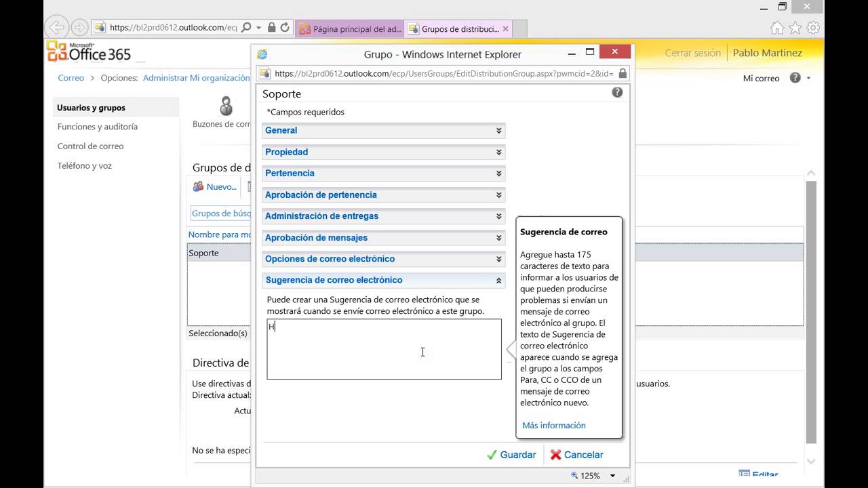Viewport: 868px width, 488px height.
Task: Click the refresh icon in the address bar
Action: [285, 28]
